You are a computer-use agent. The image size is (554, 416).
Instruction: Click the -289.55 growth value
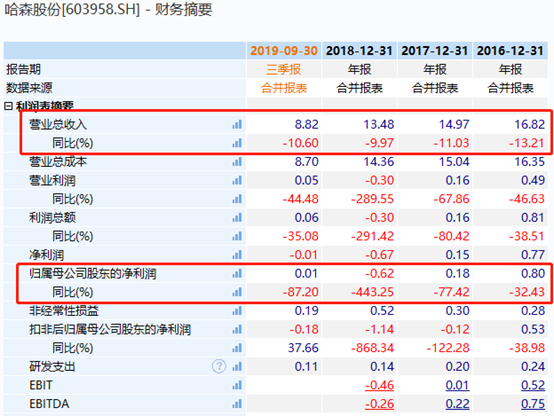coord(372,199)
